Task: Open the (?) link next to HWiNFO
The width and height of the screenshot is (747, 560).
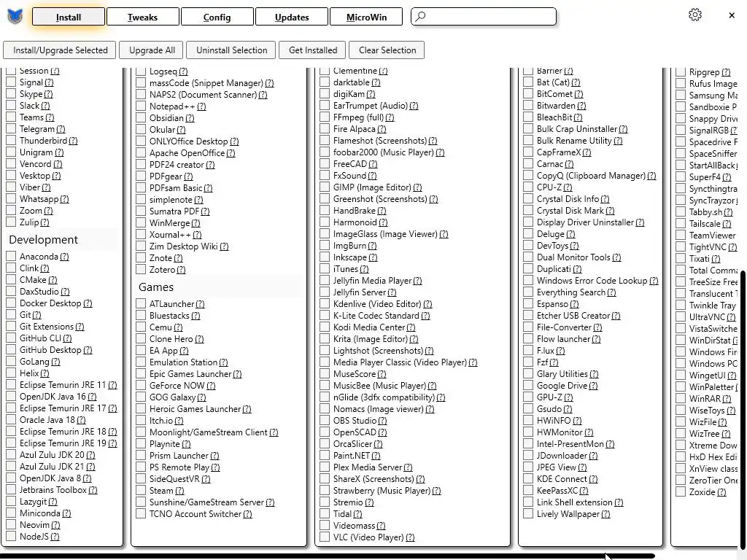Action: 577,421
